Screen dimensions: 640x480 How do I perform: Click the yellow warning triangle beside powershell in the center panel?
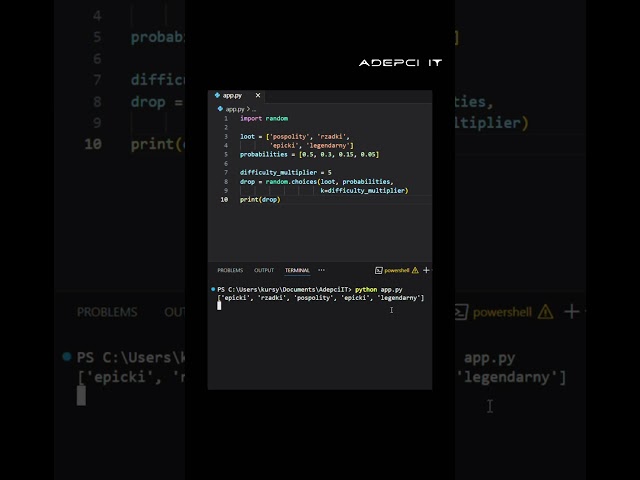point(415,270)
